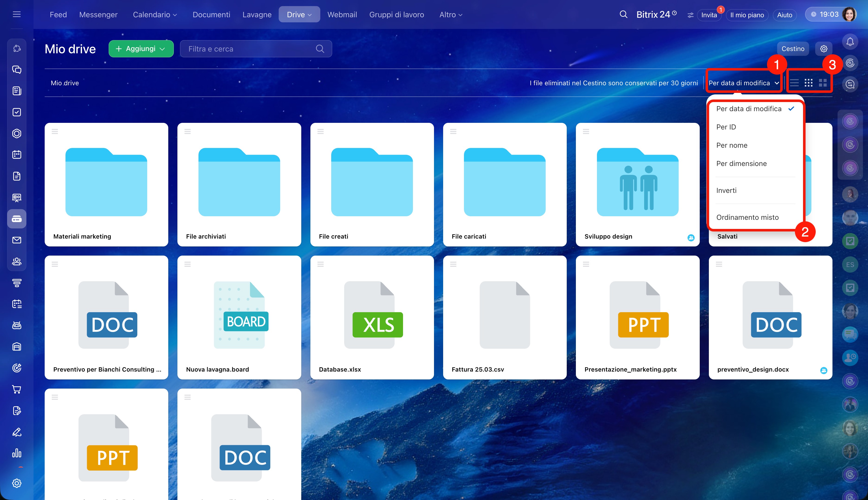Viewport: 868px width, 500px height.
Task: Expand the Altro menu in top bar
Action: click(x=450, y=15)
